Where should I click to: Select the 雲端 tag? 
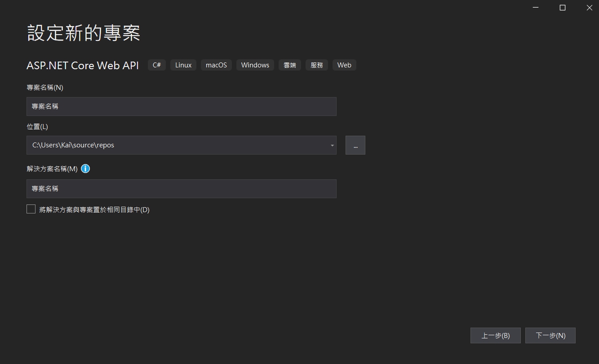(289, 65)
